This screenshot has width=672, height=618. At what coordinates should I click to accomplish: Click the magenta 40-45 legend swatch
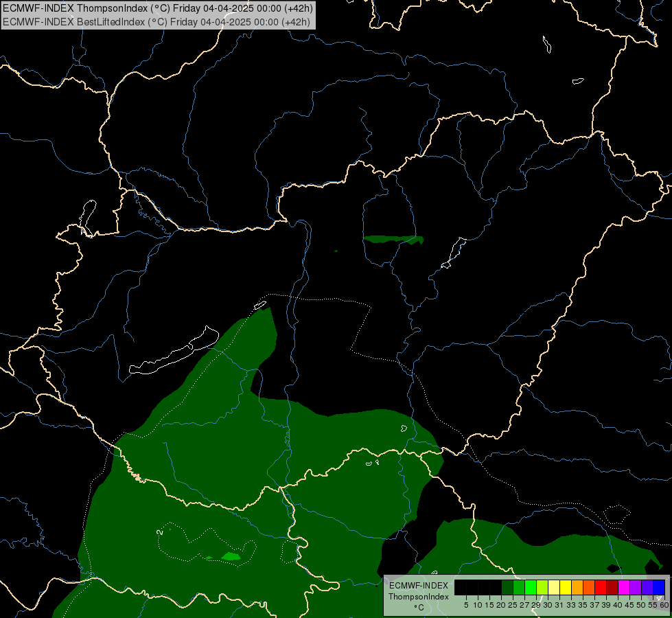tap(623, 587)
